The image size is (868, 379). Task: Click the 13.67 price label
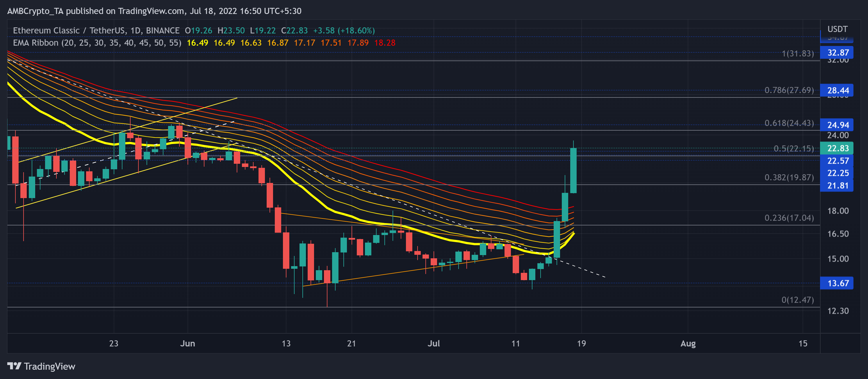click(837, 283)
